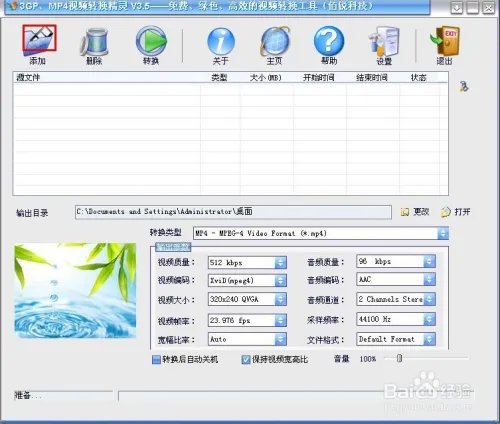Click the title bar tray/download arrow button

coord(457,8)
